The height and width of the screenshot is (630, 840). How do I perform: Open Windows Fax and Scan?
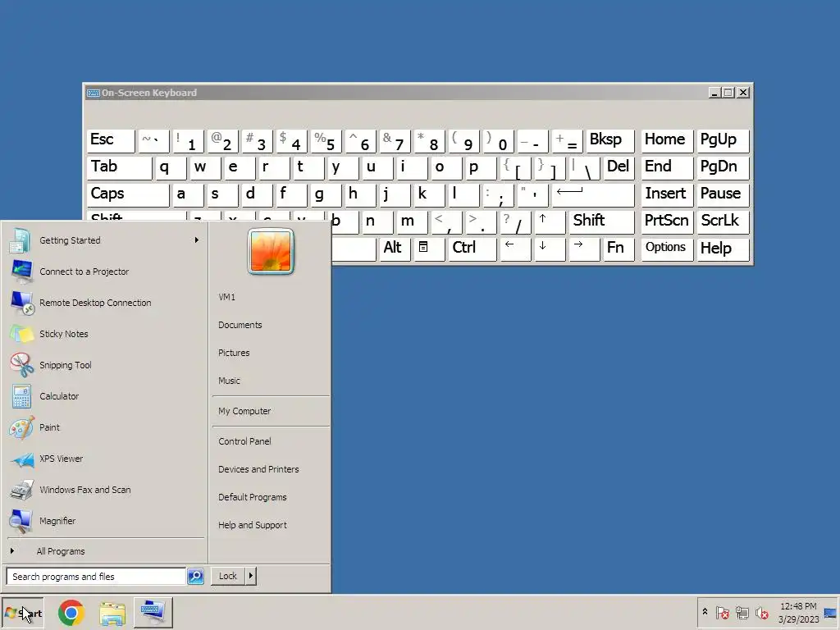click(105, 490)
